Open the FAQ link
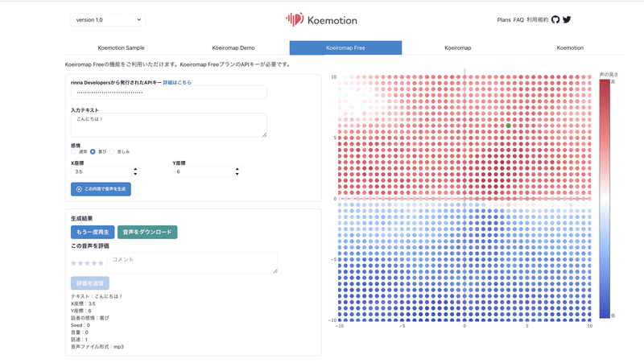 [518, 19]
